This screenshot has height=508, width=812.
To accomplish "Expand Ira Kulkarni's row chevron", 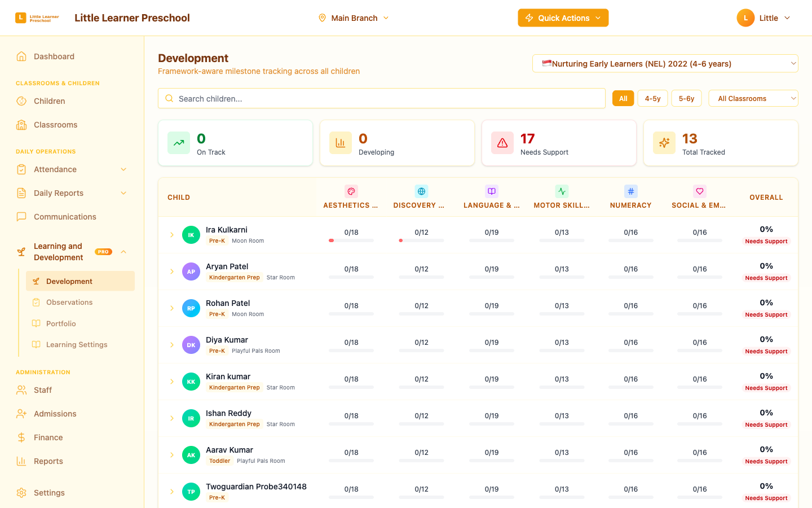I will coord(172,235).
